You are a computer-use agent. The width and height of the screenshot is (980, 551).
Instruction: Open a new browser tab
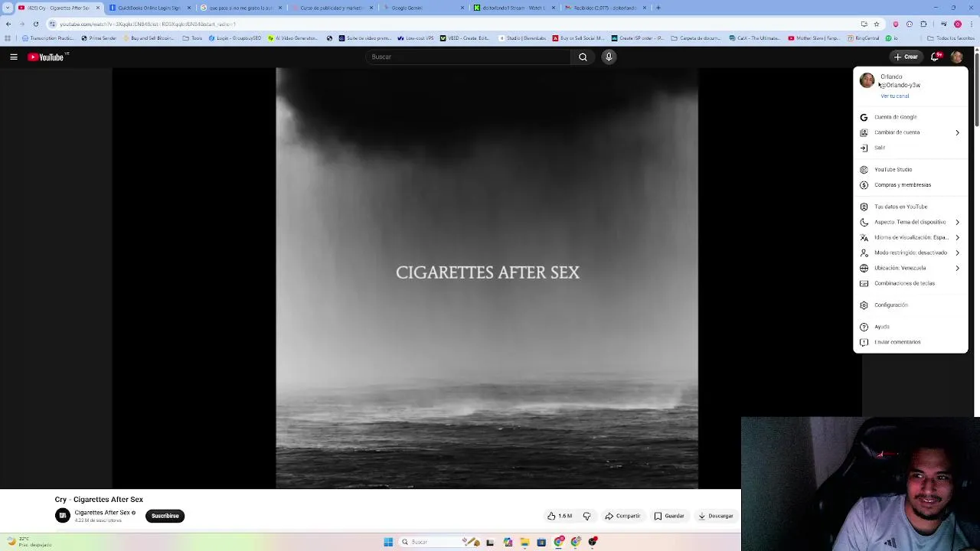[658, 8]
